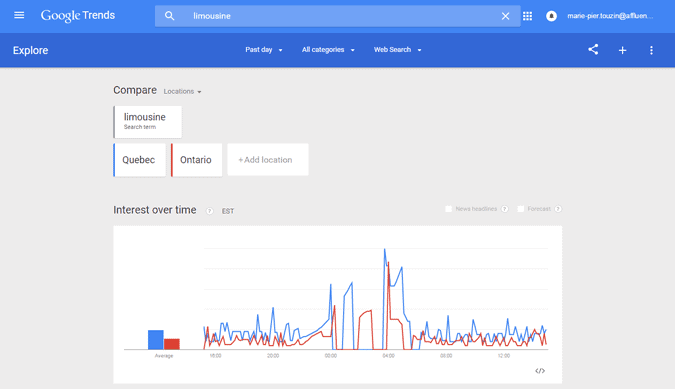Click the search magnifier icon
675x389 pixels.
click(x=170, y=16)
